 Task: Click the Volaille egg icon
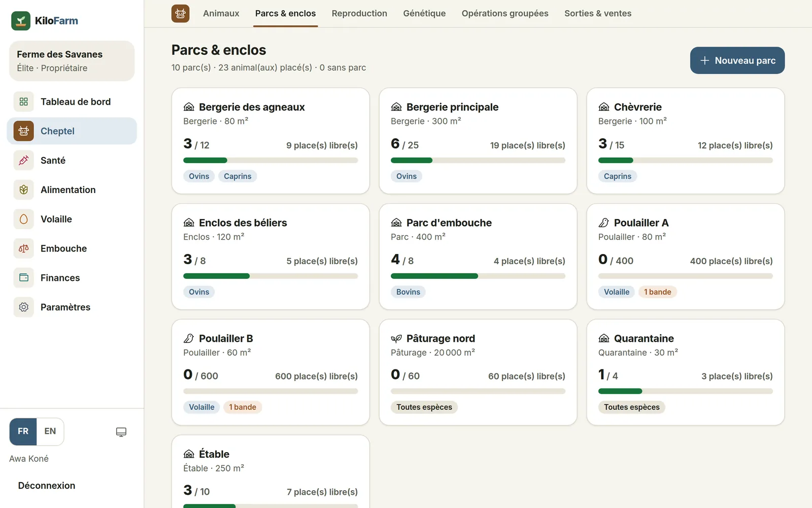[23, 219]
